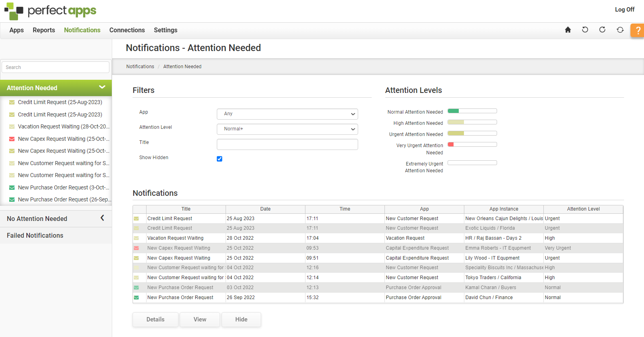Collapse the Attention Needed sidebar section
The width and height of the screenshot is (644, 337).
tap(102, 87)
